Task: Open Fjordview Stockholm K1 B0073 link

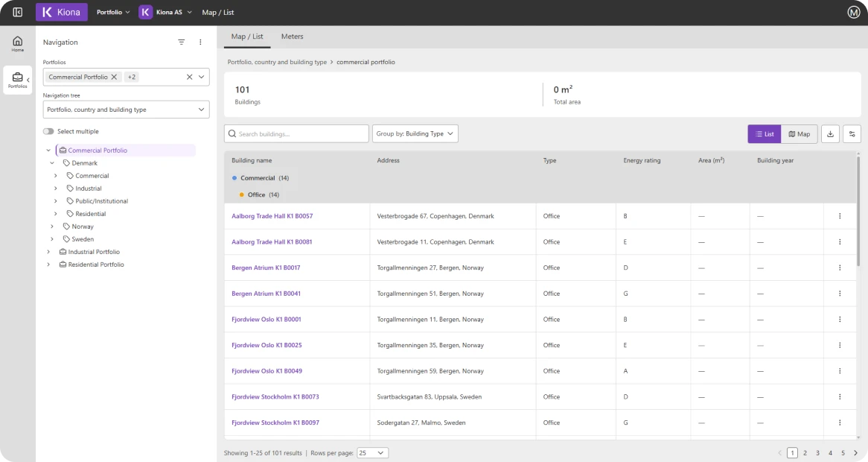Action: coord(275,396)
